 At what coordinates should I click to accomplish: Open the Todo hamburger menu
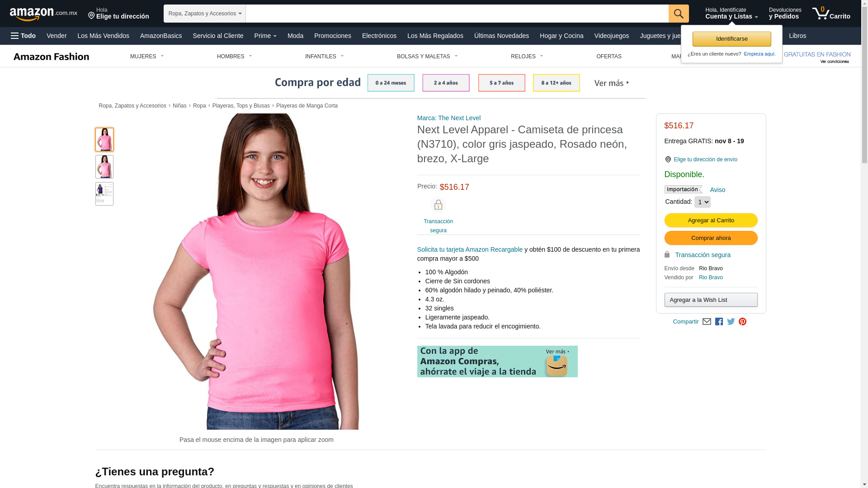24,36
